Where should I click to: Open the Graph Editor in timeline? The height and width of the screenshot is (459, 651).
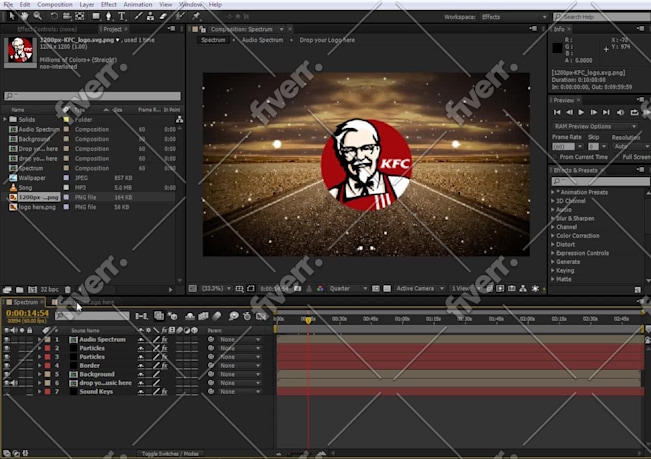point(261,316)
